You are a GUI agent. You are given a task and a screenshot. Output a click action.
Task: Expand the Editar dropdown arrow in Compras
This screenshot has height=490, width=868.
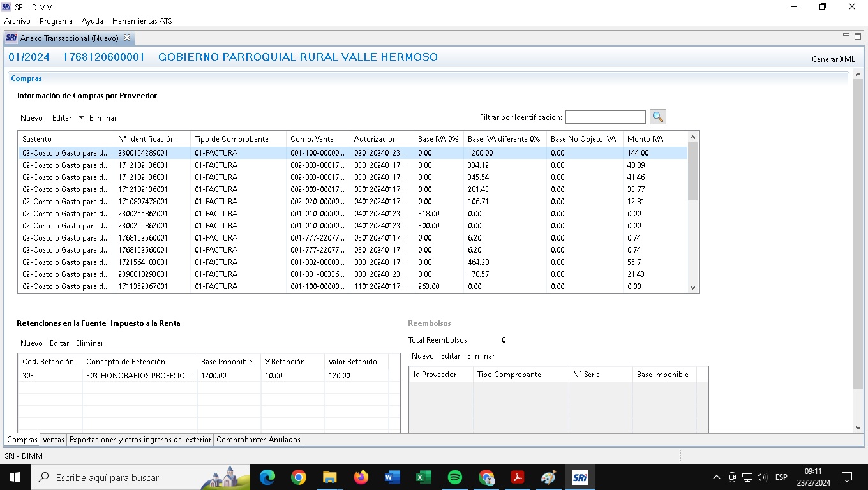pyautogui.click(x=81, y=117)
